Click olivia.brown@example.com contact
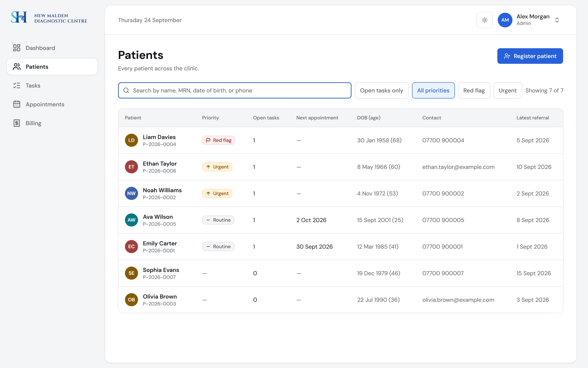 pyautogui.click(x=458, y=300)
